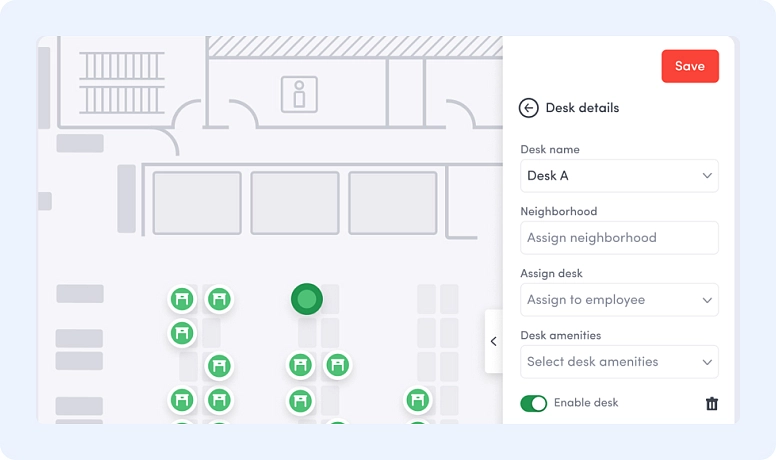
Task: Open the Select desk amenities dropdown
Action: coord(619,362)
